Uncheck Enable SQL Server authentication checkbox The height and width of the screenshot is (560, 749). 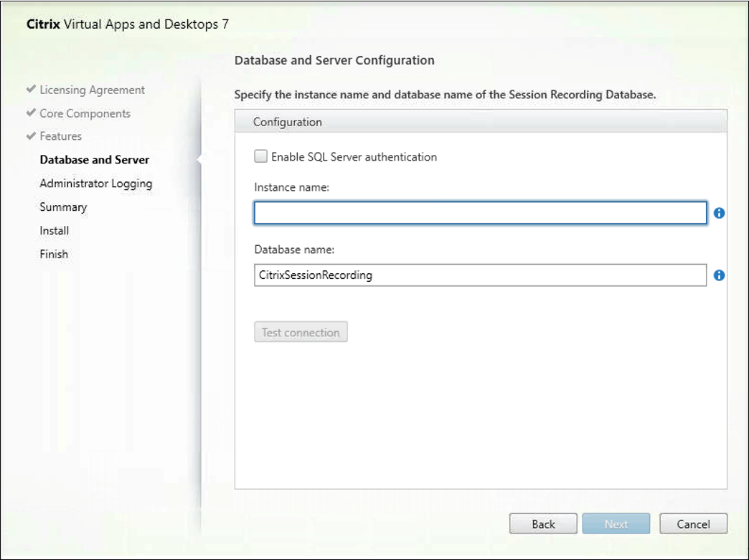pyautogui.click(x=260, y=156)
